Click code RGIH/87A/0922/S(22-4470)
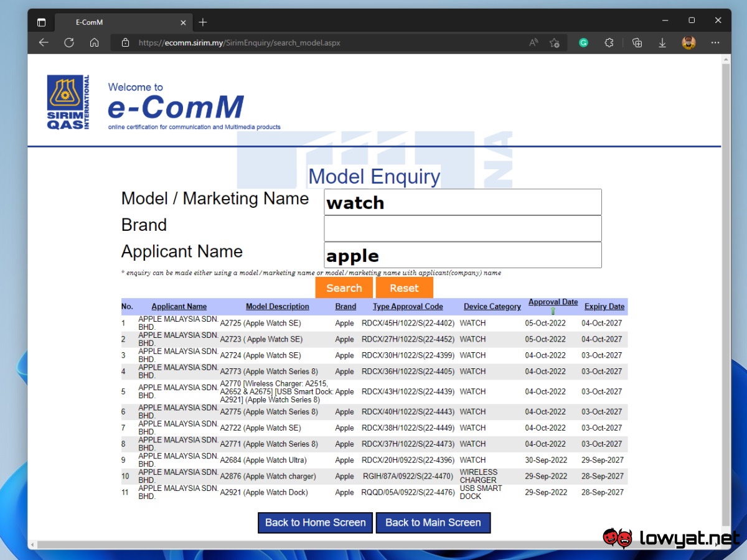747x560 pixels. coord(408,476)
